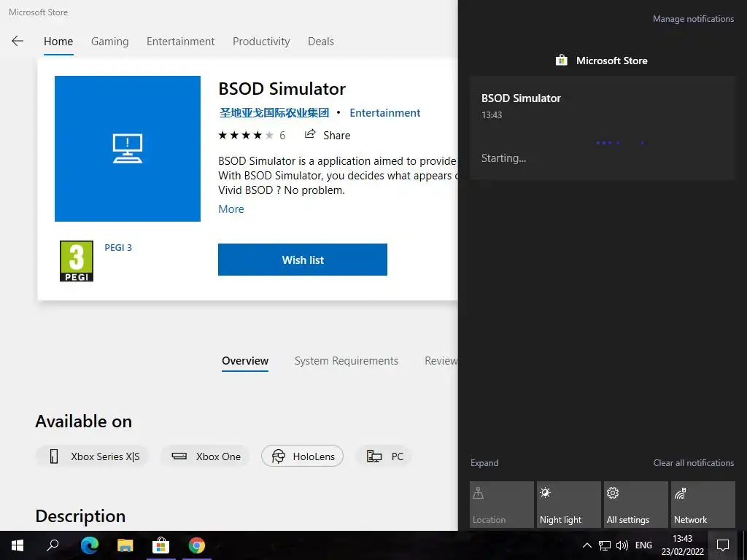Open File Explorer from taskbar

[125, 545]
